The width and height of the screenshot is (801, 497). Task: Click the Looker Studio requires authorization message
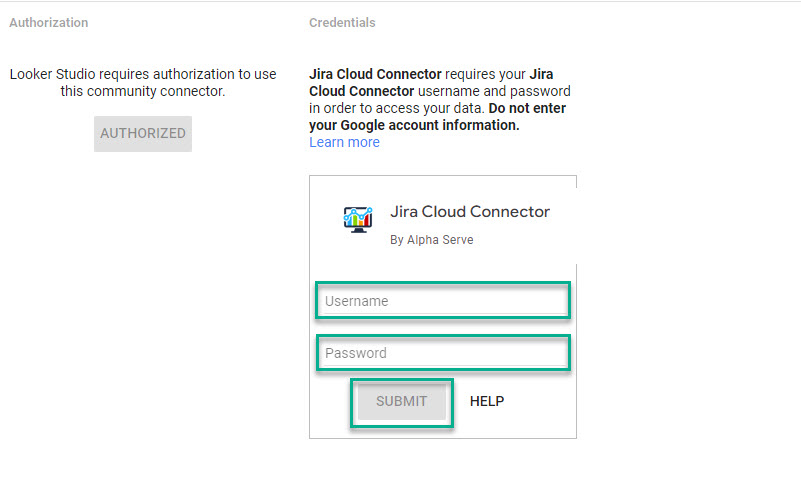(142, 82)
